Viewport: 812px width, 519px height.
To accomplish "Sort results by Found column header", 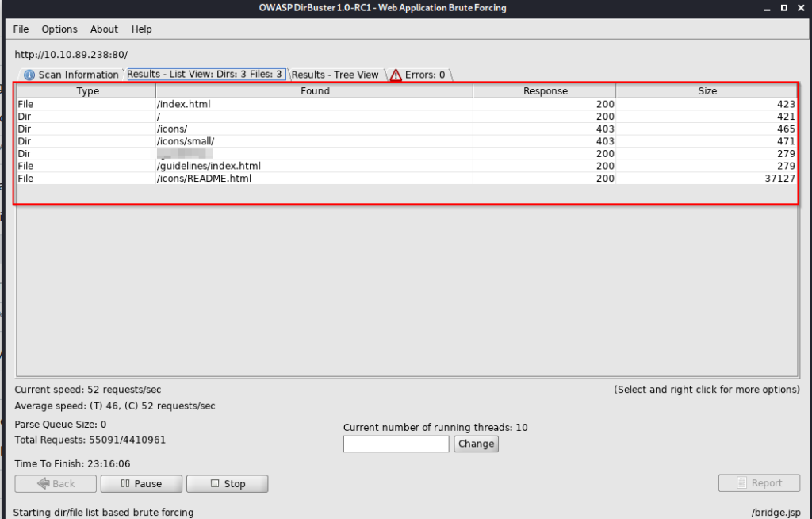I will [315, 91].
